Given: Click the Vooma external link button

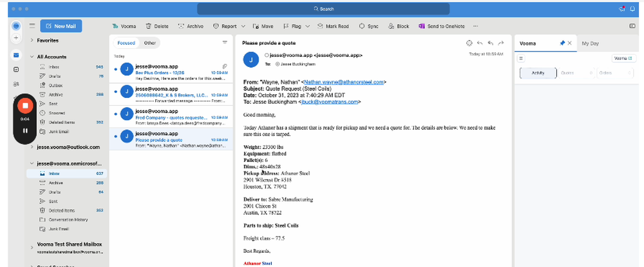Looking at the screenshot, I should click(x=623, y=59).
